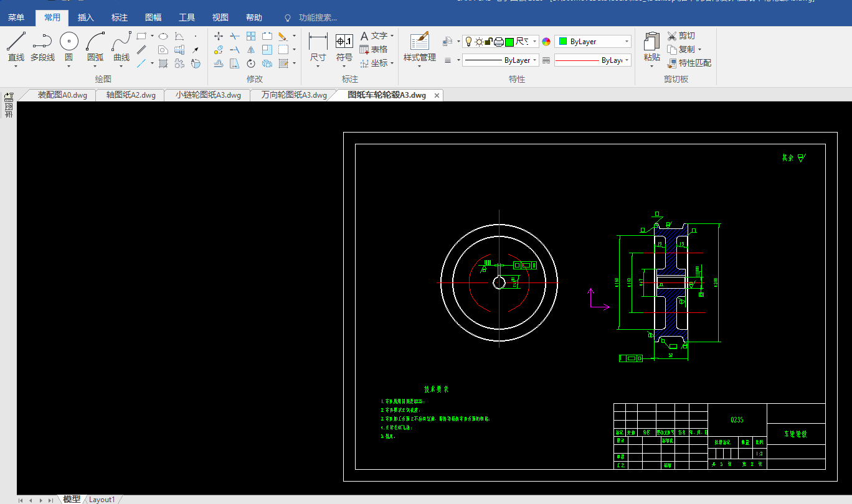Switch to the 插入 ribbon tab
852x504 pixels.
click(x=85, y=17)
